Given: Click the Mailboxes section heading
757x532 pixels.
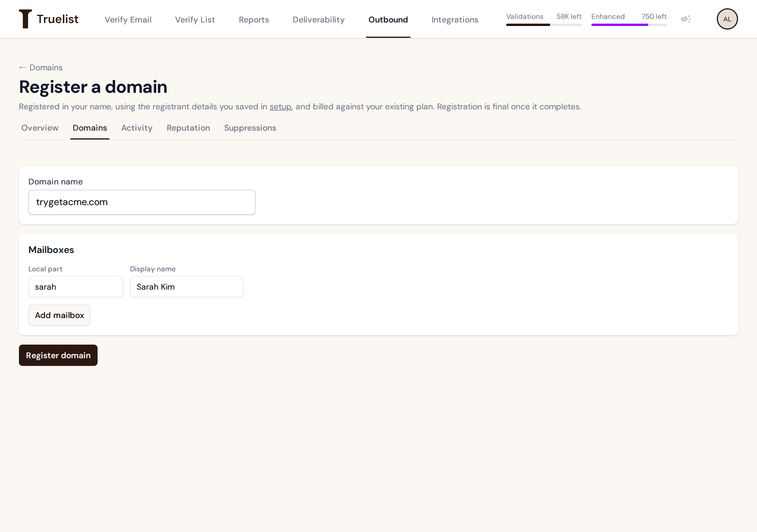Looking at the screenshot, I should coord(51,250).
